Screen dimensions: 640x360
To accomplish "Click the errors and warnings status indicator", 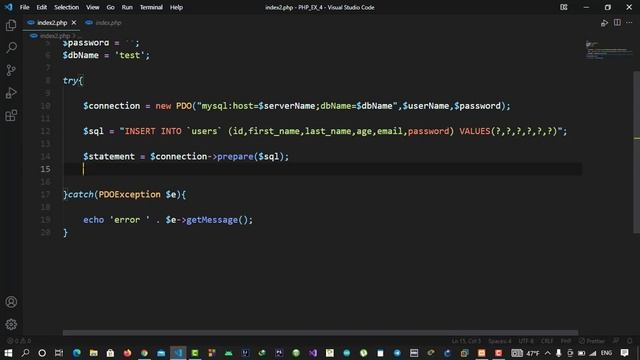I will click(19, 341).
